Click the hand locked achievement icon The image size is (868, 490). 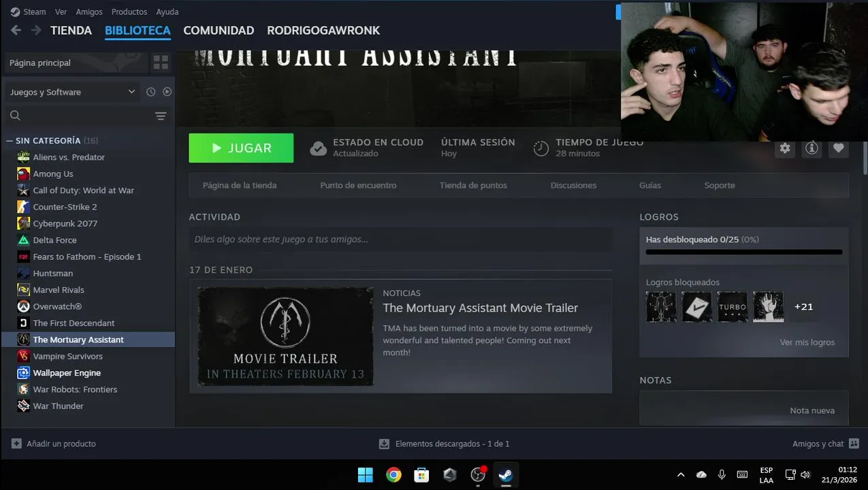pyautogui.click(x=768, y=307)
